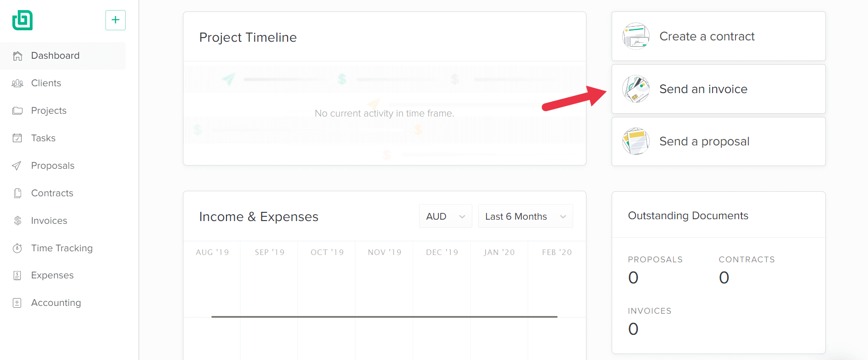Click the green plus create button
Viewport: 868px width, 360px height.
click(x=116, y=20)
